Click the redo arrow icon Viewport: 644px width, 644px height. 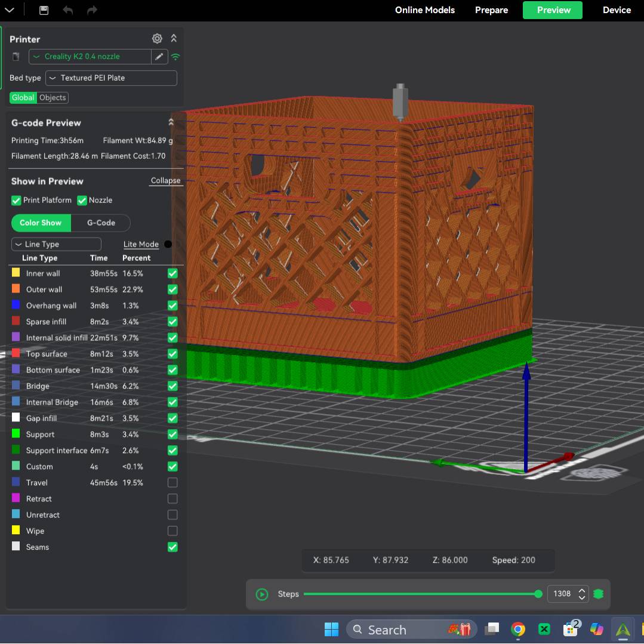pyautogui.click(x=92, y=10)
